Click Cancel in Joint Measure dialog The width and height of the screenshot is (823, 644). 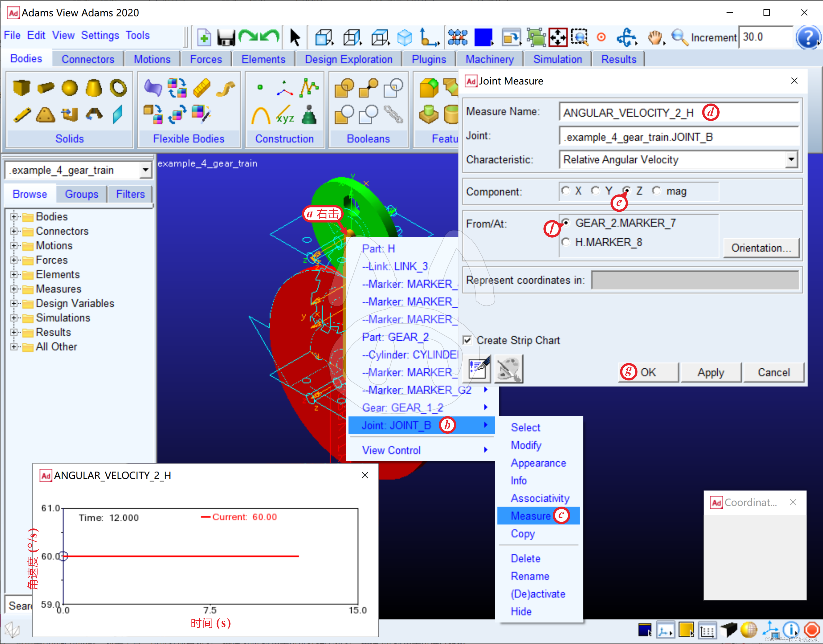(774, 372)
